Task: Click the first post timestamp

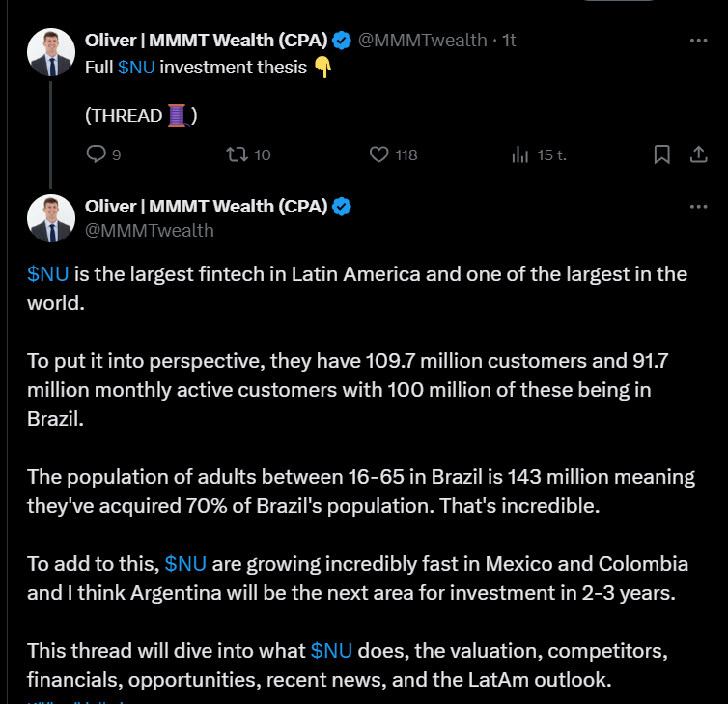Action: tap(509, 41)
